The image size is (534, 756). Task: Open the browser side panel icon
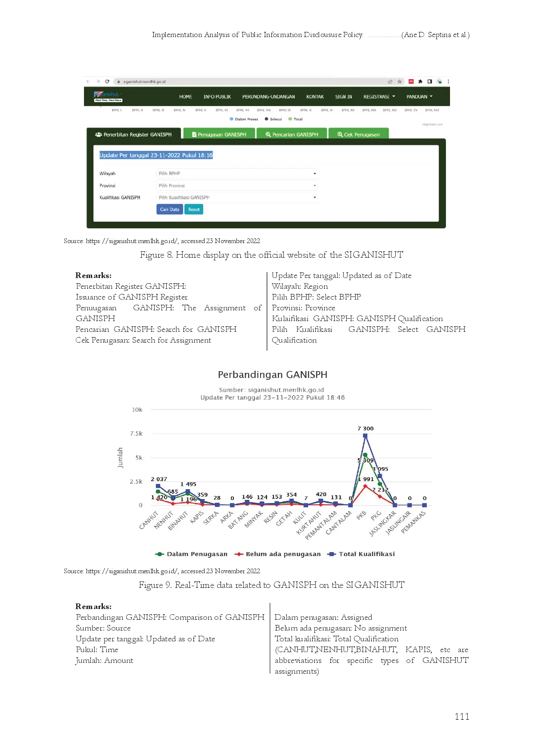(430, 81)
